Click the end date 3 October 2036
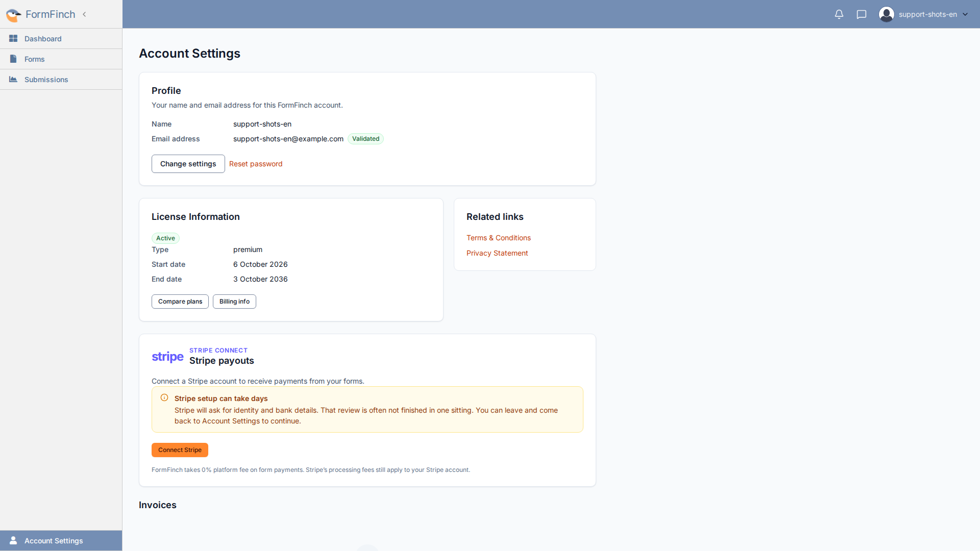This screenshot has width=980, height=551. (x=260, y=279)
